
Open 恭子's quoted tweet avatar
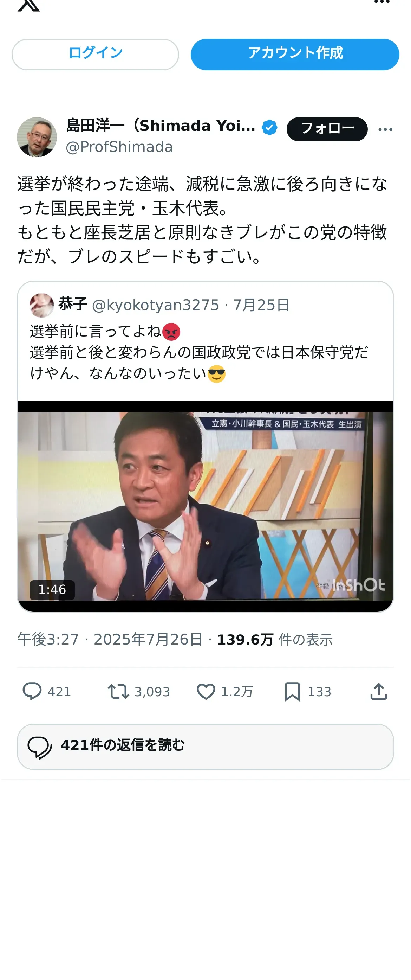pos(41,305)
